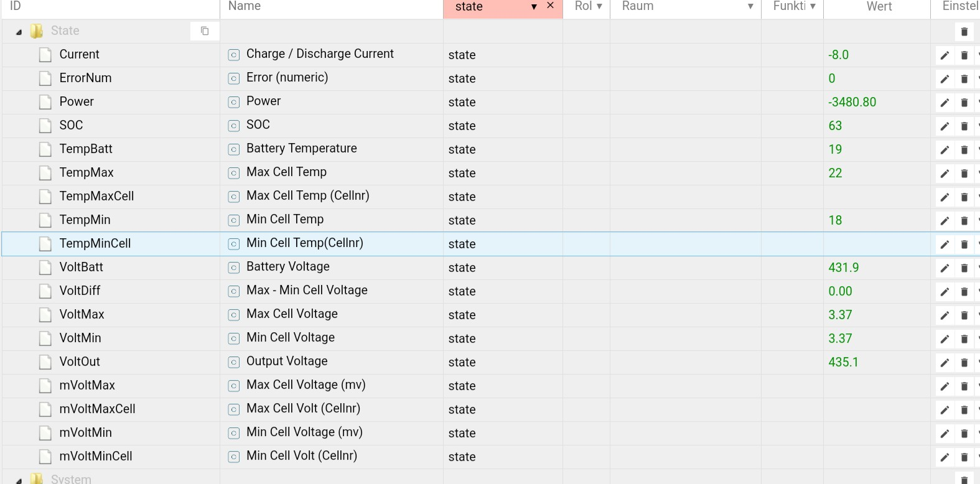Select the TempMax object in the tree

pos(86,172)
